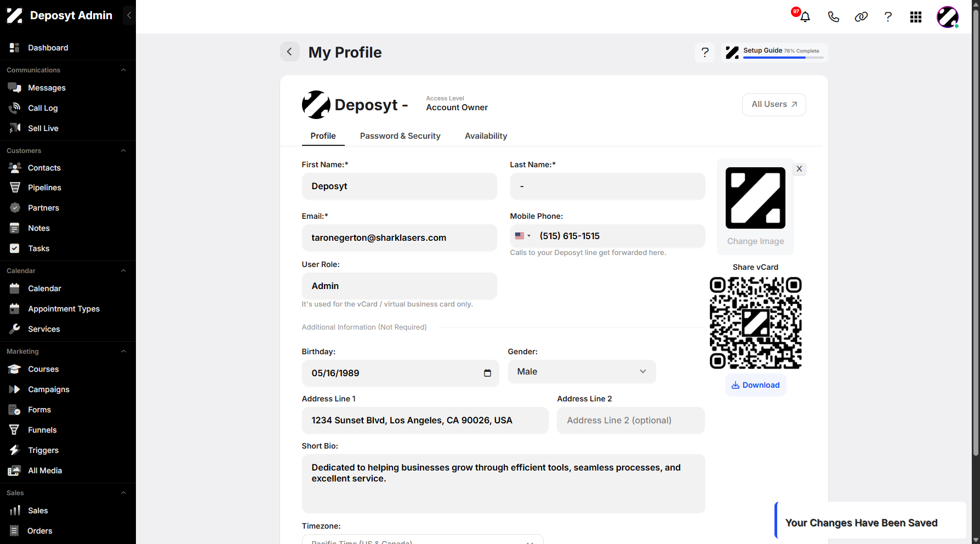Click the vCard QR code image
The height and width of the screenshot is (544, 980).
pos(755,322)
